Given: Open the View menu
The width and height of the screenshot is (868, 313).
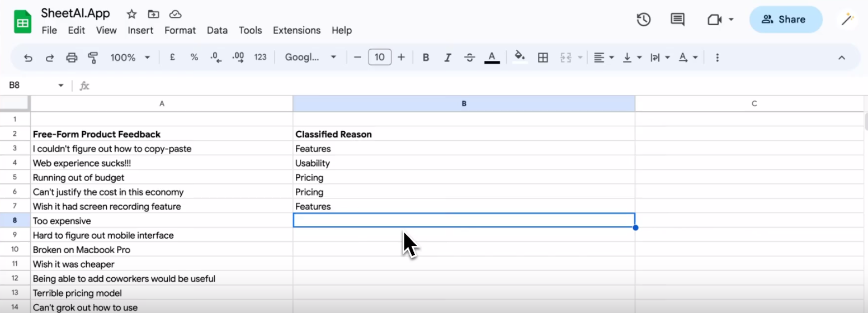Looking at the screenshot, I should click(x=106, y=30).
